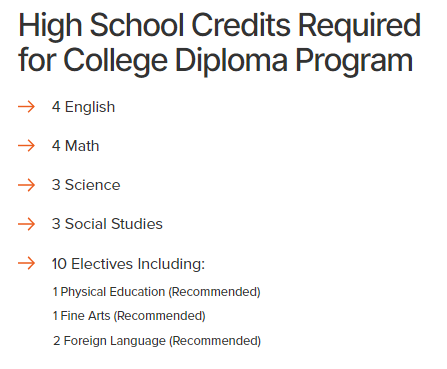Click the word 'Required' in the heading
Viewport: 447px width, 369px height.
[x=359, y=27]
